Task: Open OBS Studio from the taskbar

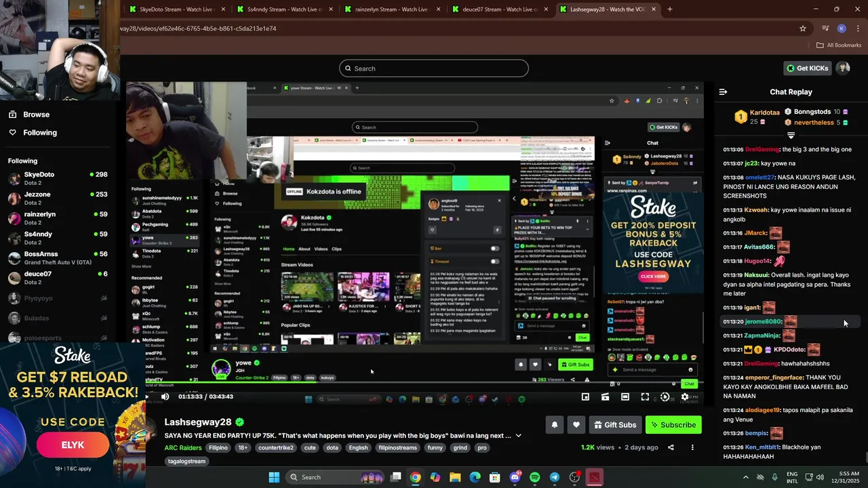Action: pos(574,477)
